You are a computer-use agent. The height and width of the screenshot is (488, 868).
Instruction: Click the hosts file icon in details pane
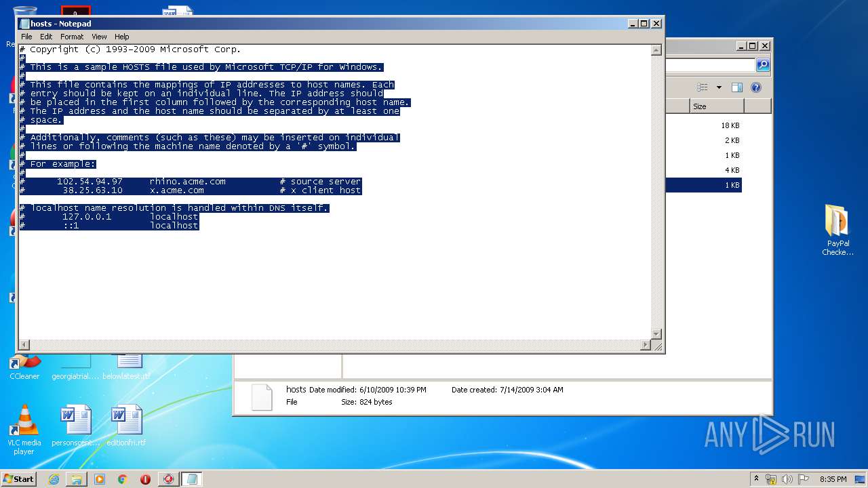pos(262,397)
